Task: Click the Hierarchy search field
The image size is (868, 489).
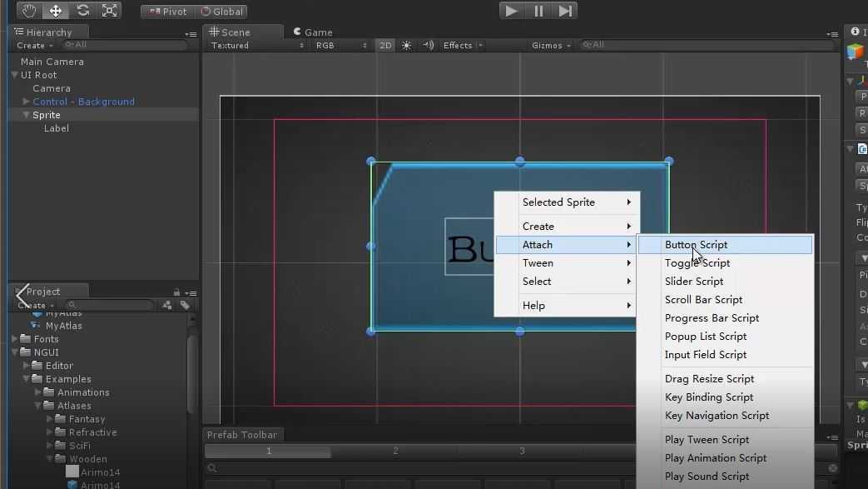Action: tap(125, 45)
